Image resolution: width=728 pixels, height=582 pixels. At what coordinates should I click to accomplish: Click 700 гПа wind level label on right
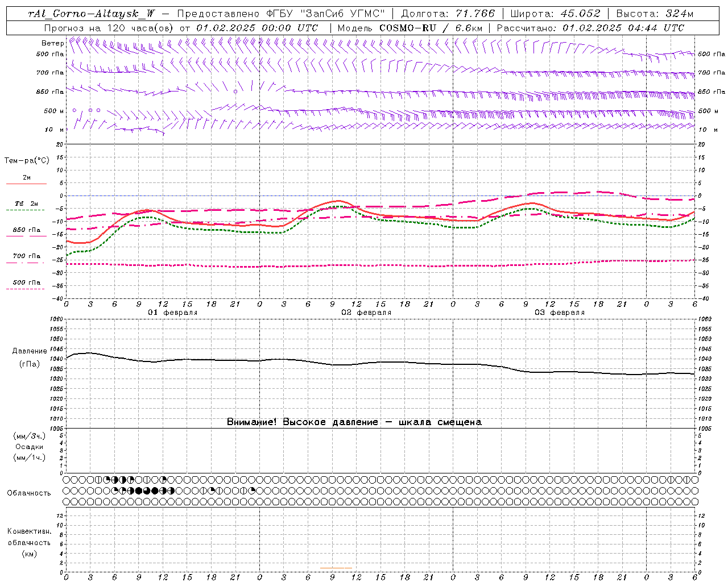click(712, 73)
